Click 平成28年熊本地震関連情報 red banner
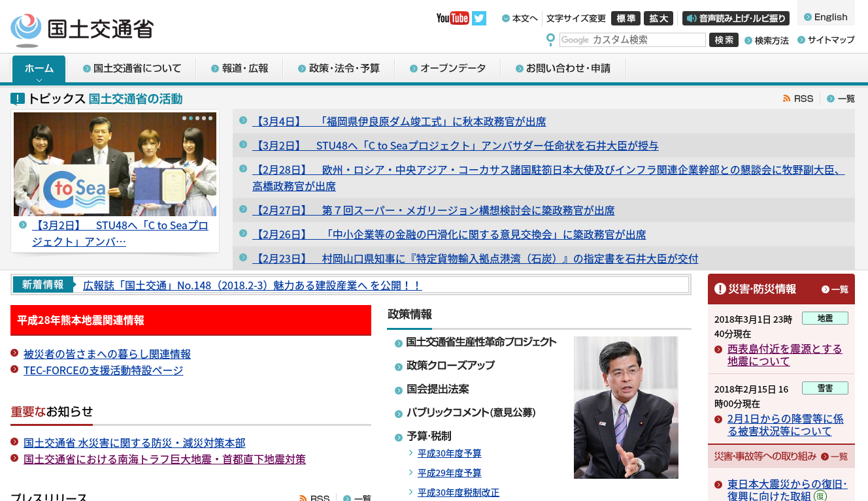Viewport: 868px width, 501px height. (x=191, y=320)
